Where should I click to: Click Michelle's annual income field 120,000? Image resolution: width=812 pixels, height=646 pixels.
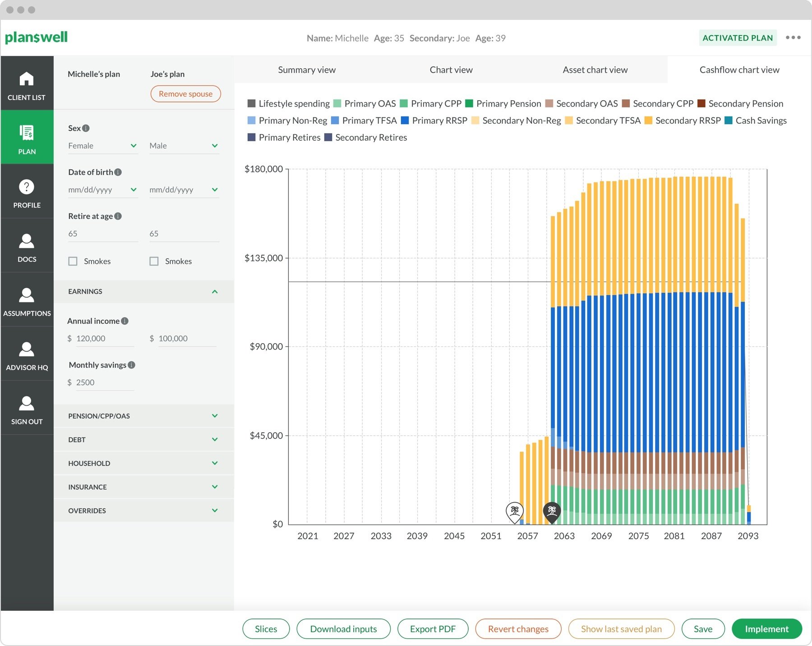click(105, 338)
